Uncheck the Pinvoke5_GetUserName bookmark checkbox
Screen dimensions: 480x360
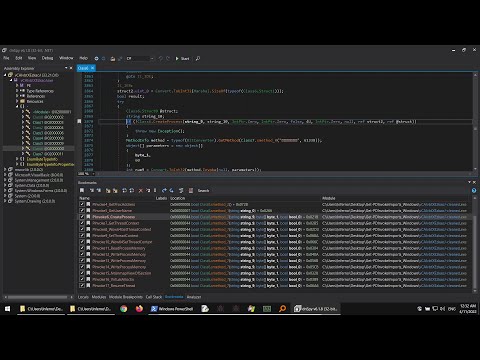(82, 211)
